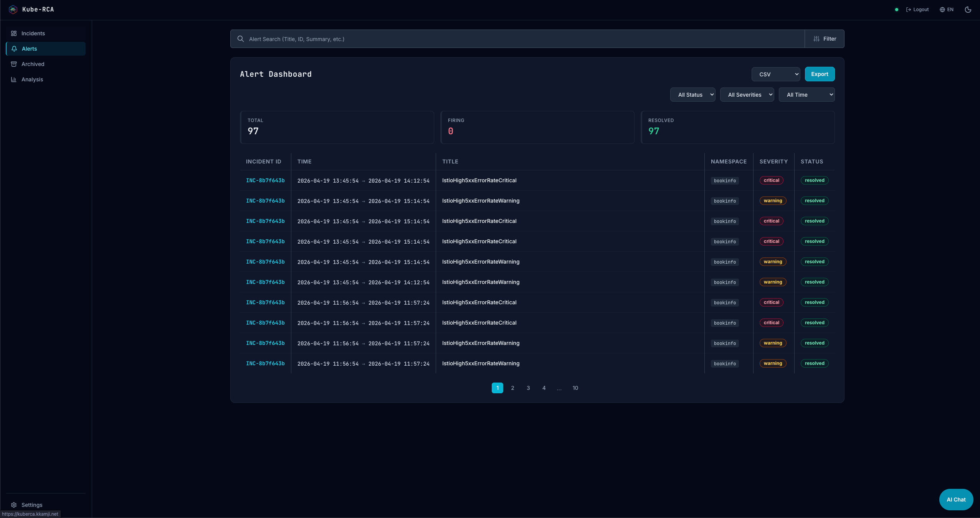Click the SEVERITY column header
Screen dimensions: 980x518
(x=773, y=162)
